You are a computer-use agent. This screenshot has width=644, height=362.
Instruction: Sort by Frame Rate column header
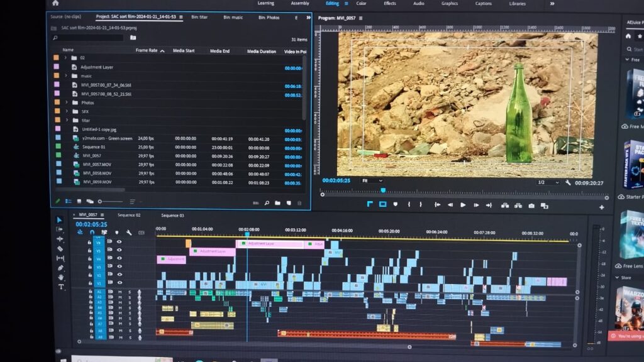click(147, 50)
